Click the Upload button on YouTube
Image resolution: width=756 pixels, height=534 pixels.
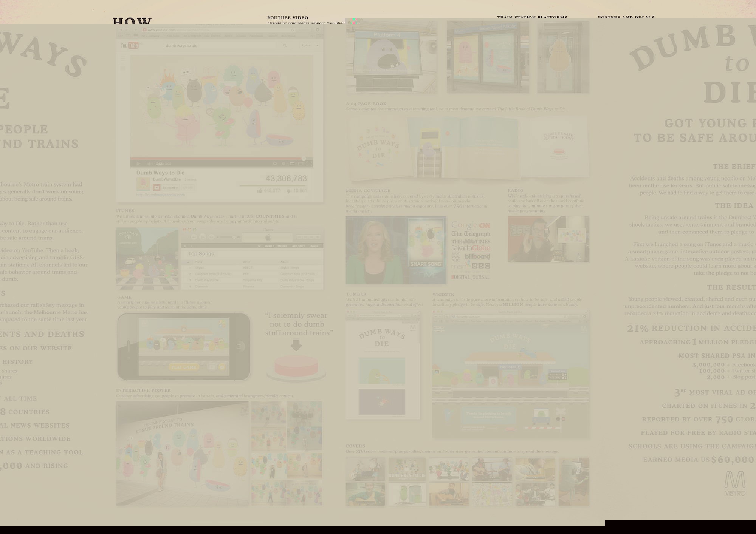307,45
